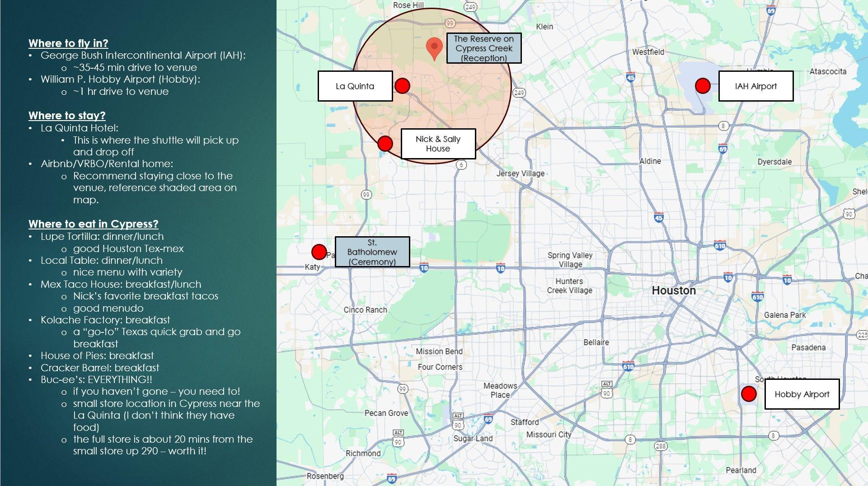Click the Houston city label on map
The height and width of the screenshot is (486, 868).
pos(673,290)
